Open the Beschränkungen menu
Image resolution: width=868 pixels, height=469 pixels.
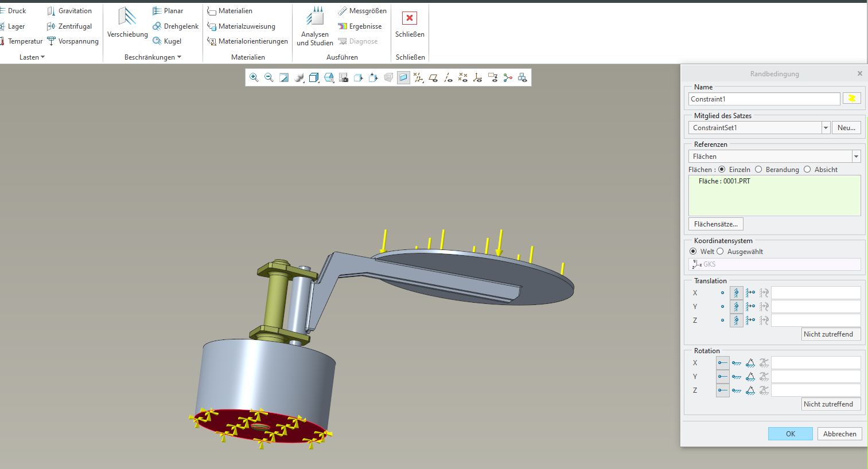pyautogui.click(x=152, y=57)
